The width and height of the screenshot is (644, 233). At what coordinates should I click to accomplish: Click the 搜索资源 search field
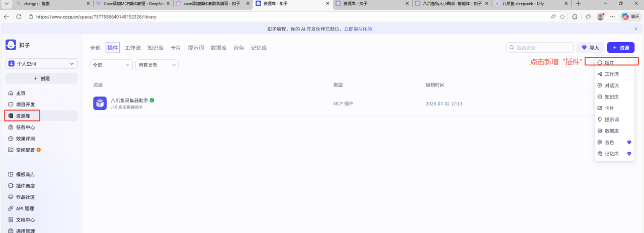(x=540, y=48)
